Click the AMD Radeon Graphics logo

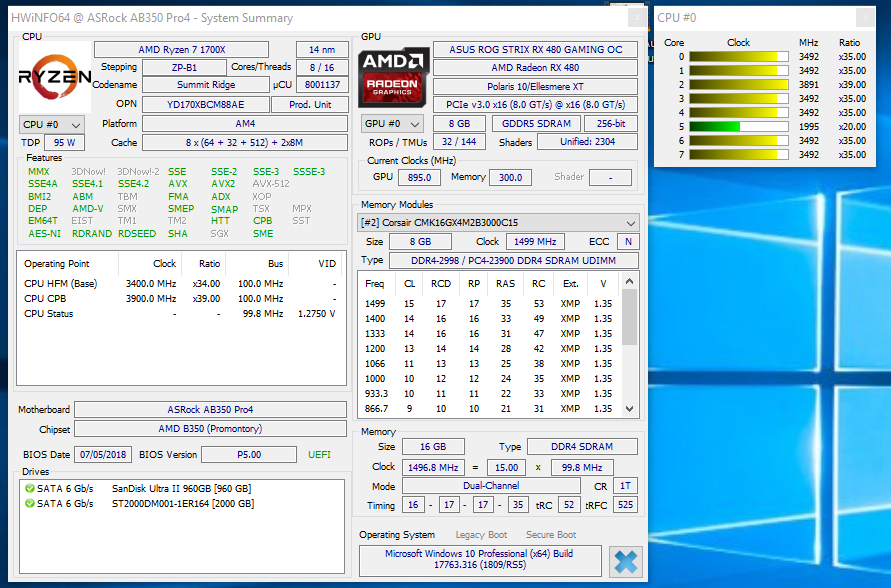[393, 77]
